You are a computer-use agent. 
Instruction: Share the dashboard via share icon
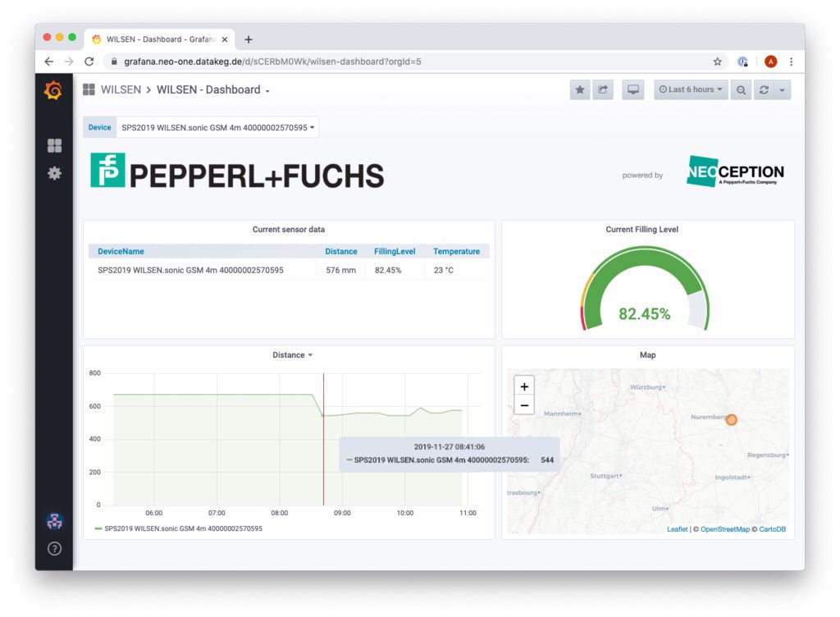[x=603, y=90]
